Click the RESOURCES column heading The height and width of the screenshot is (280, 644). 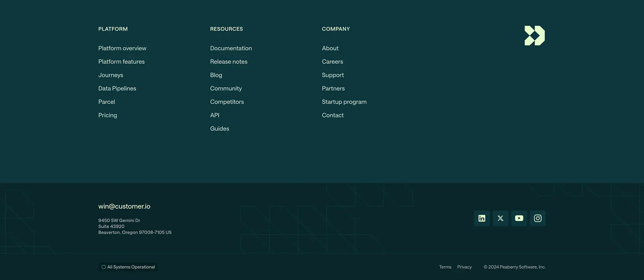[x=227, y=29]
